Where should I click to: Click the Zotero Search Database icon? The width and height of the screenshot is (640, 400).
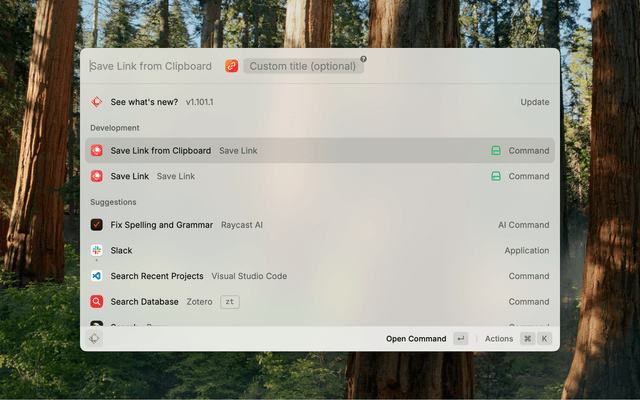pyautogui.click(x=97, y=301)
